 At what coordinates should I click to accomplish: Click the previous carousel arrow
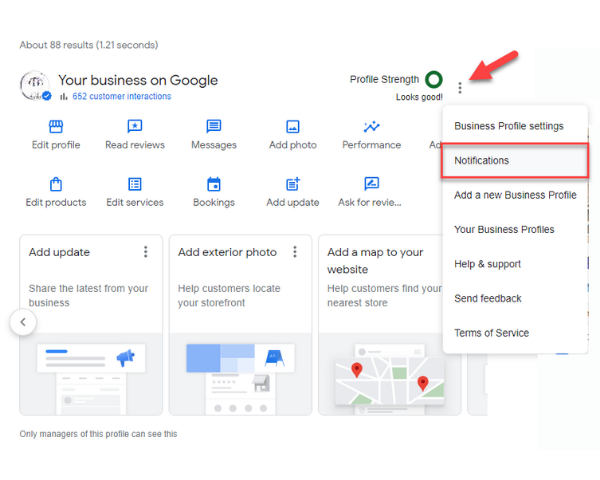(x=23, y=322)
